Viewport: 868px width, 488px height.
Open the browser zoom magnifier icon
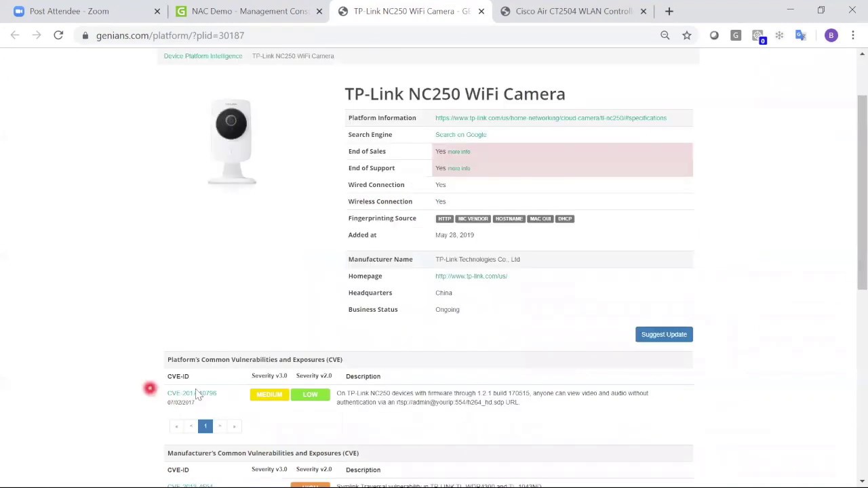point(665,35)
